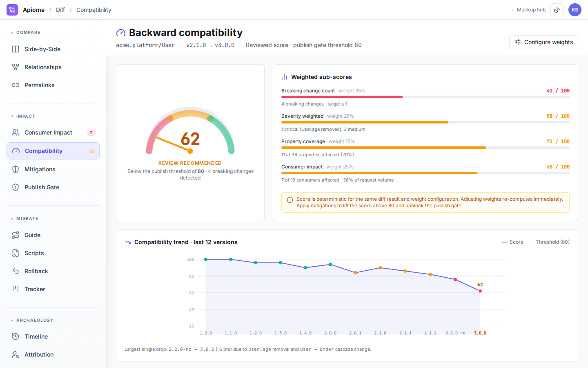Click the Consumer impact progress bar

coord(425,173)
